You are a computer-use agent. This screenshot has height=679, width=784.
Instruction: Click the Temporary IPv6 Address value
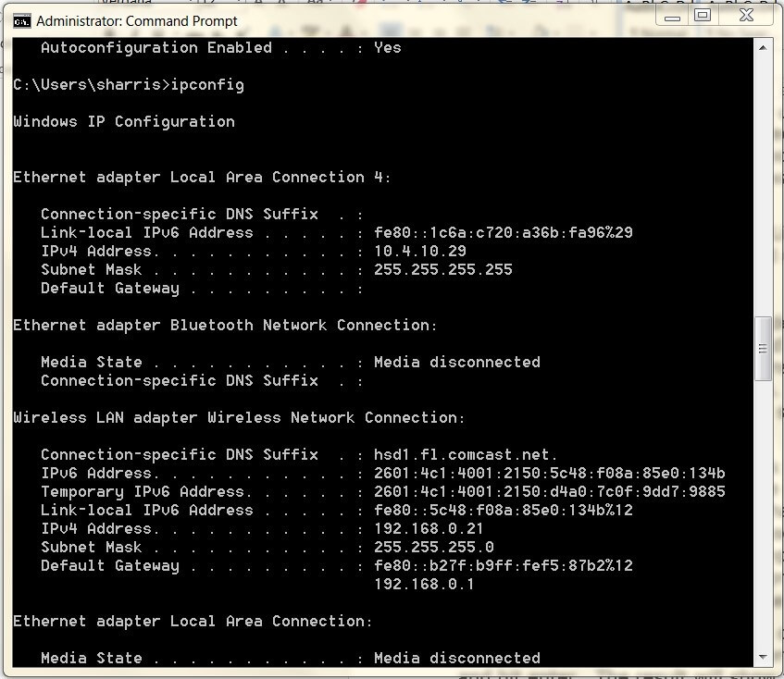pyautogui.click(x=549, y=492)
